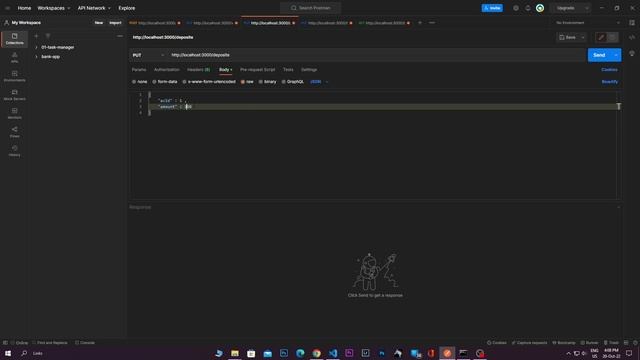Click the plus icon to create a new collection
Image resolution: width=640 pixels, height=360 pixels.
(36, 36)
